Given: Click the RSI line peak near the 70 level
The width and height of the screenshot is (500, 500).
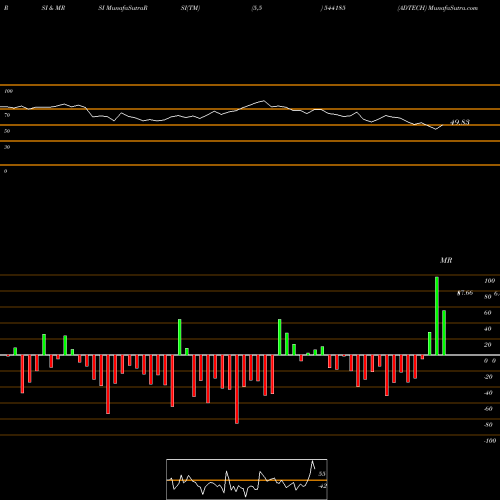Looking at the screenshot, I should point(263,101).
